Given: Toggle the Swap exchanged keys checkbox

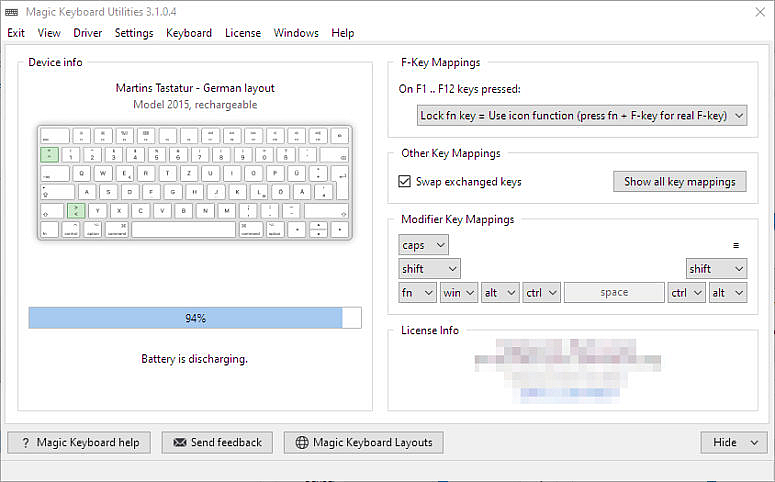Looking at the screenshot, I should pyautogui.click(x=404, y=181).
